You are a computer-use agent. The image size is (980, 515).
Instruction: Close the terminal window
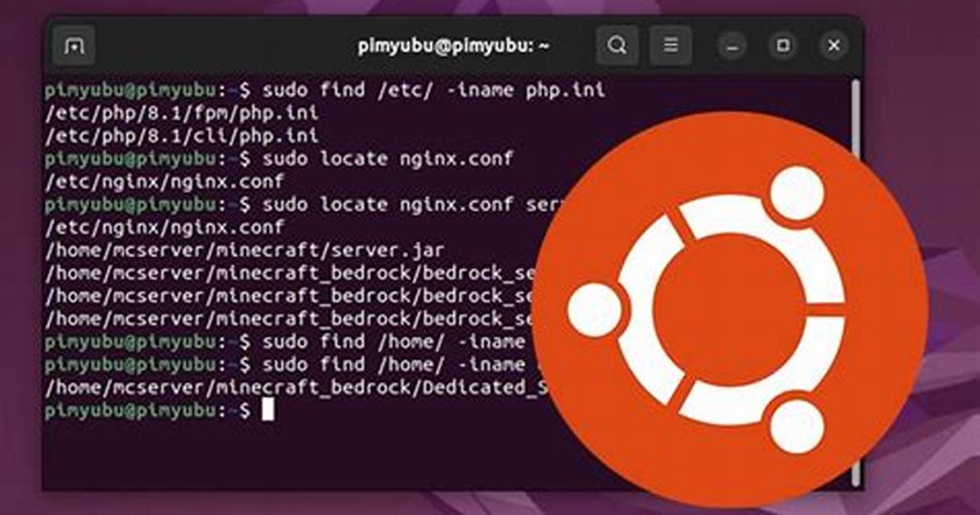coord(834,46)
